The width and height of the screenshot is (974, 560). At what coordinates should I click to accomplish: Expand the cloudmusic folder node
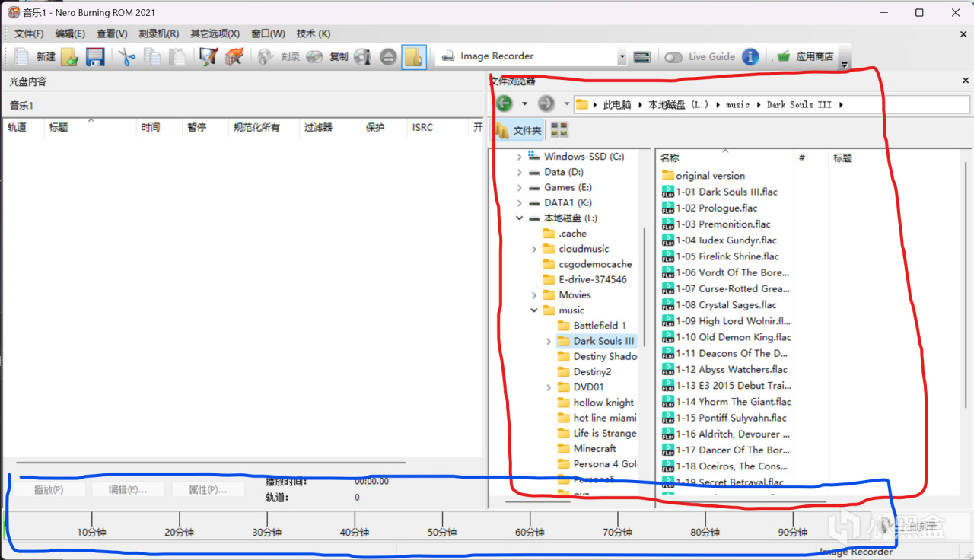pos(534,249)
